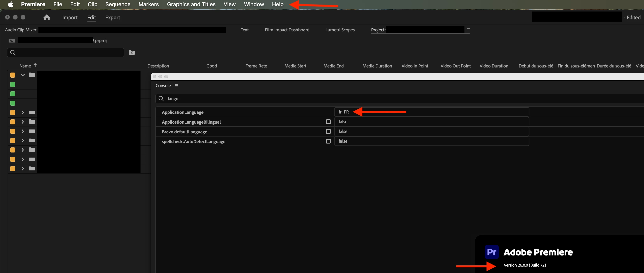Viewport: 644px width, 273px height.
Task: Expand the fourth collapsed bin chevron
Action: [x=23, y=140]
